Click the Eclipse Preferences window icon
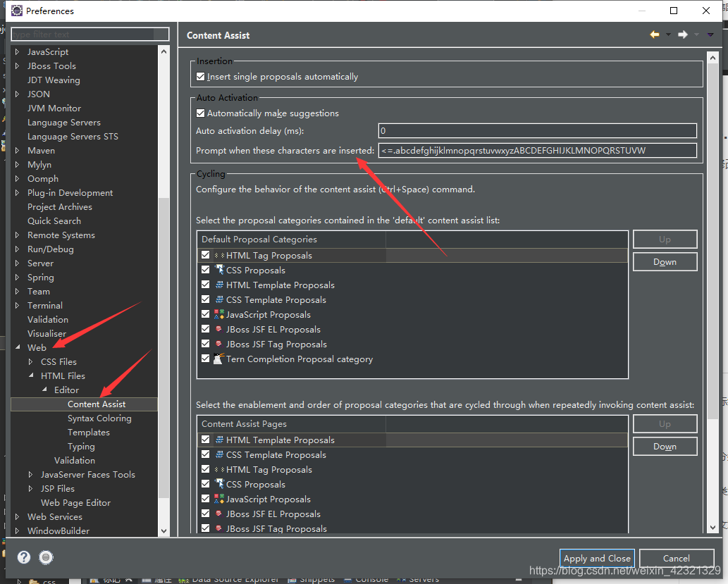728x584 pixels. [17, 11]
